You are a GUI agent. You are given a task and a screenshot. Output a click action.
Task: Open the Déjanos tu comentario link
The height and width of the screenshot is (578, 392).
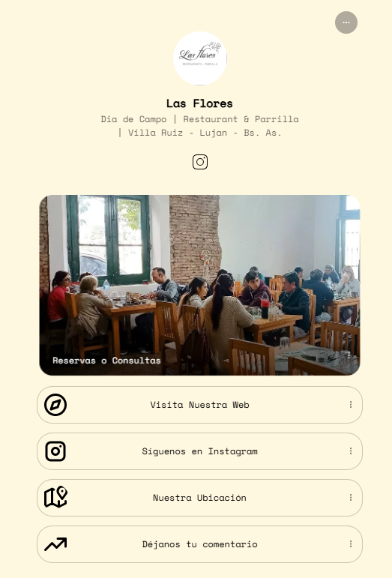click(199, 544)
